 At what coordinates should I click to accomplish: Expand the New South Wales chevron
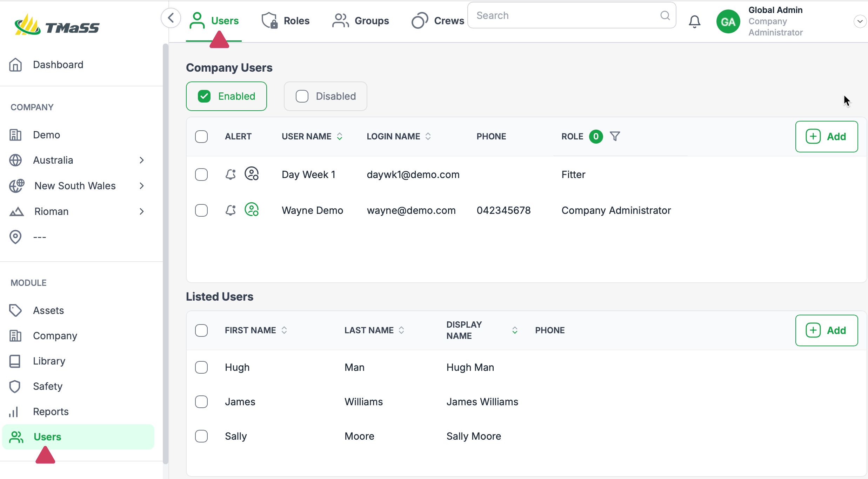click(142, 186)
